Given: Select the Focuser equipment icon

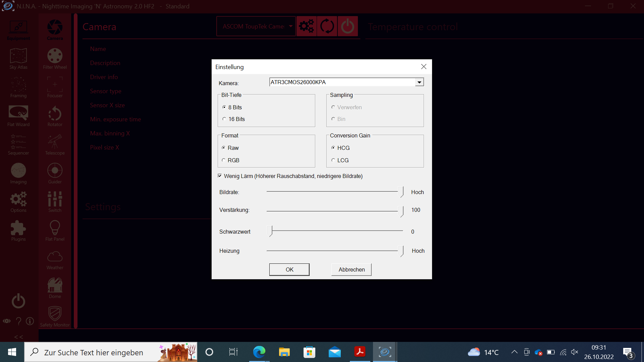Looking at the screenshot, I should click(55, 87).
